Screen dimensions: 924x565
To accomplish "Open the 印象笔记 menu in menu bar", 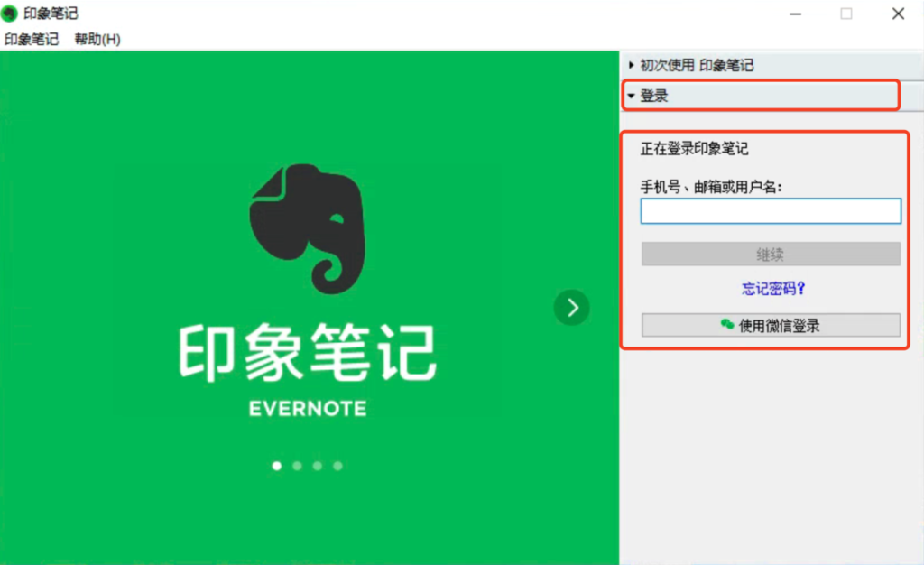I will [x=32, y=40].
